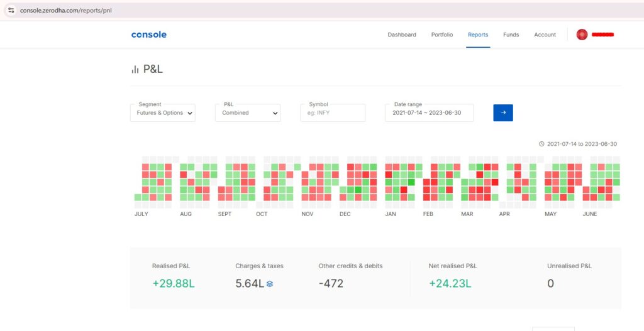Open the Segment dropdown
Viewport: 644px width, 331px height.
(163, 113)
